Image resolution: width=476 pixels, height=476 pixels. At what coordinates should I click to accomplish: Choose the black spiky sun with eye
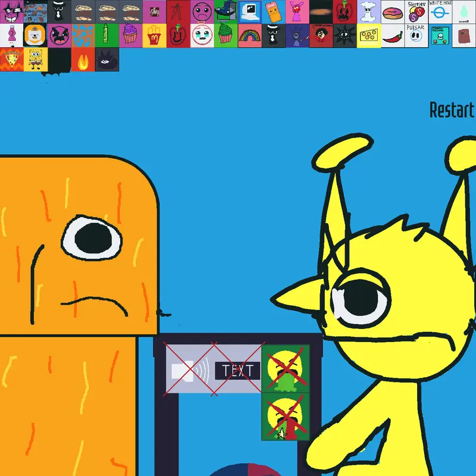pos(345,36)
